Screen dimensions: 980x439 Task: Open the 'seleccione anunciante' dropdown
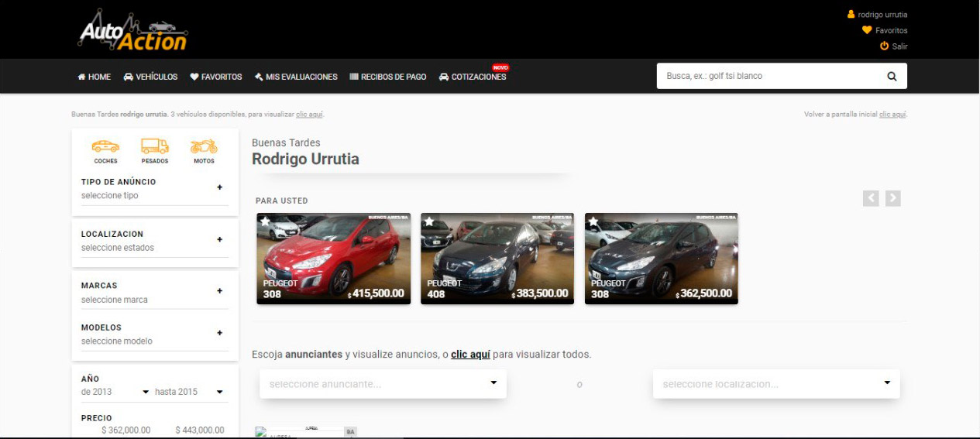383,383
